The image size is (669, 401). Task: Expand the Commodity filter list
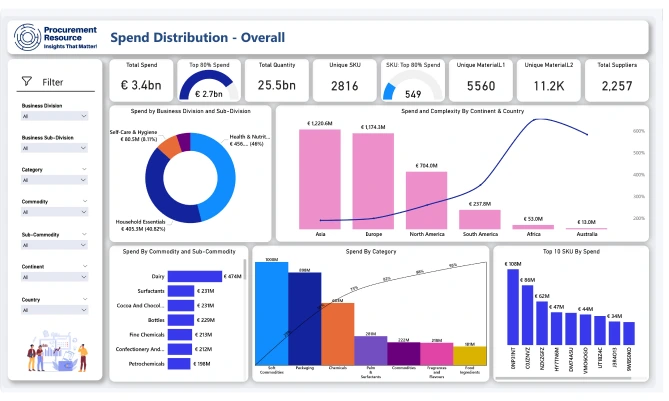click(57, 214)
